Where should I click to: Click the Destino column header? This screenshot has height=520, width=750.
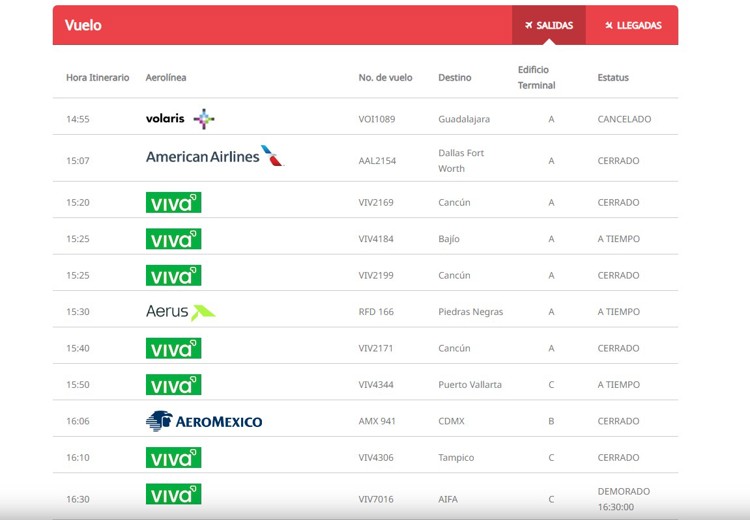point(454,78)
